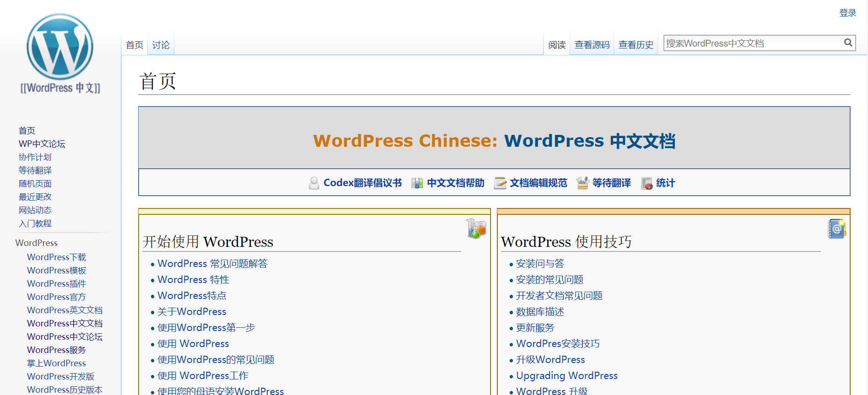868x395 pixels.
Task: Select the 阅读 view tab
Action: 557,45
